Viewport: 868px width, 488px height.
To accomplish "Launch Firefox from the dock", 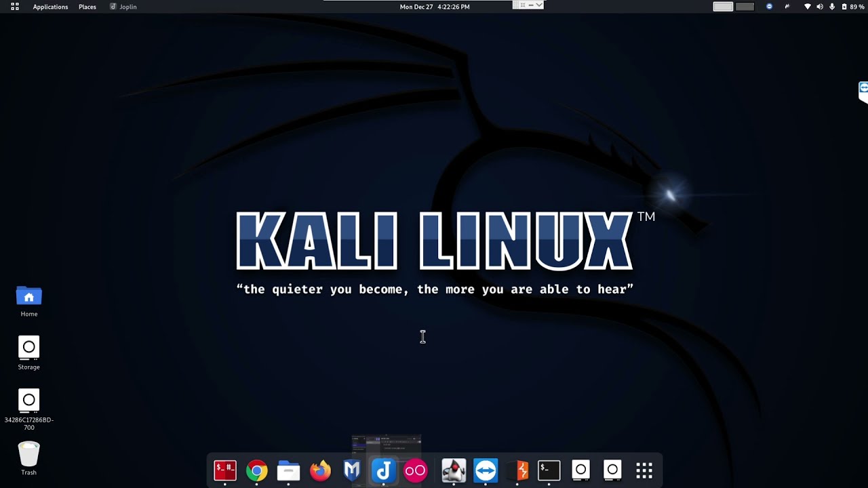I will click(320, 470).
